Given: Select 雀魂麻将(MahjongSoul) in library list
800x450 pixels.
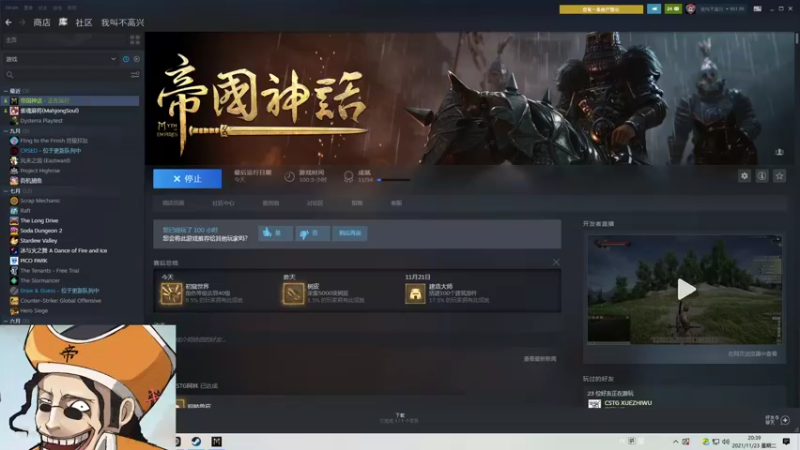Looking at the screenshot, I should pyautogui.click(x=49, y=111).
